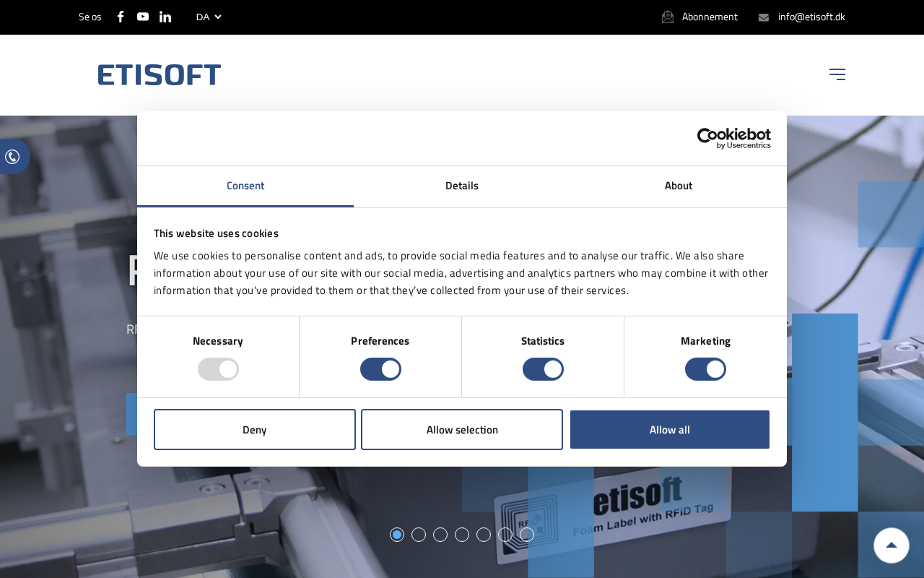Select the fourth carousel slide dot
924x578 pixels.
click(462, 535)
